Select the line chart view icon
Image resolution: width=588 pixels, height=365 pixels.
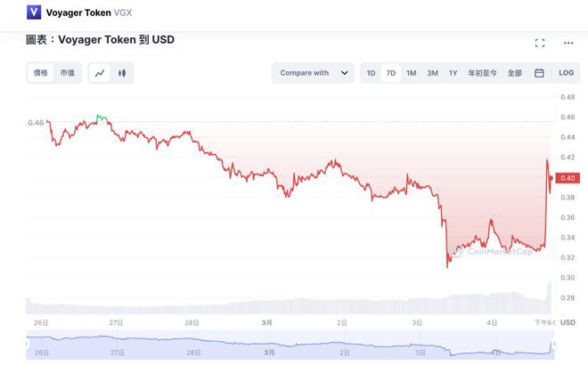tap(100, 73)
